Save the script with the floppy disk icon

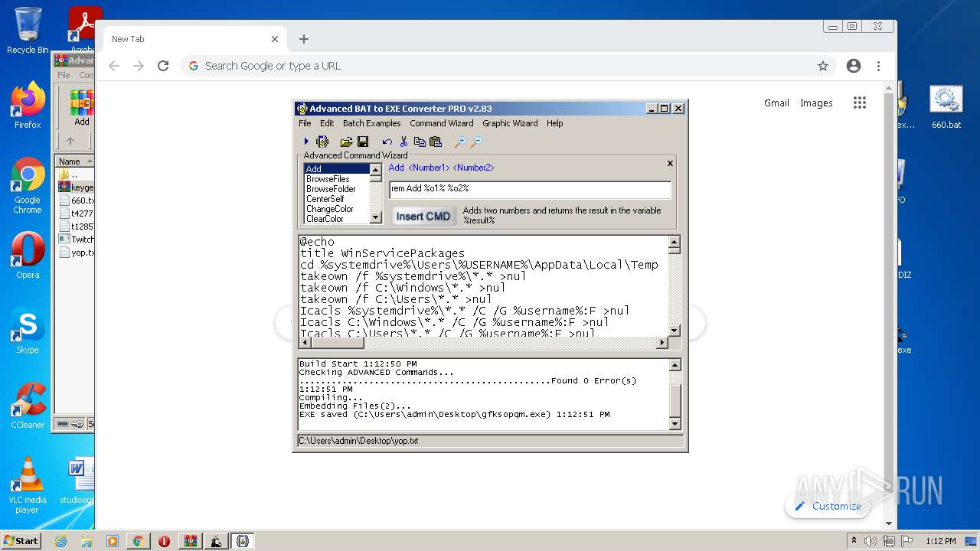click(x=363, y=142)
